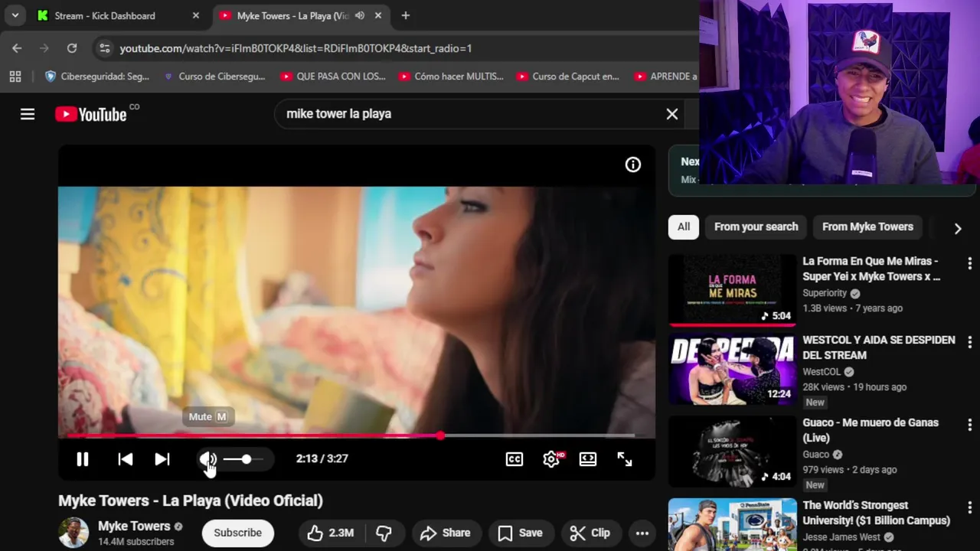Dislike the video
The height and width of the screenshot is (551, 980).
pyautogui.click(x=384, y=533)
